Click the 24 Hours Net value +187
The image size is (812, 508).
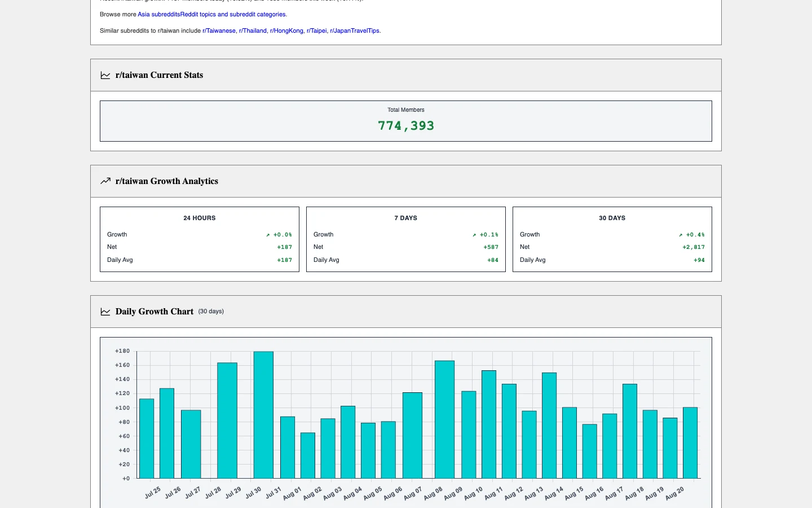pos(285,247)
